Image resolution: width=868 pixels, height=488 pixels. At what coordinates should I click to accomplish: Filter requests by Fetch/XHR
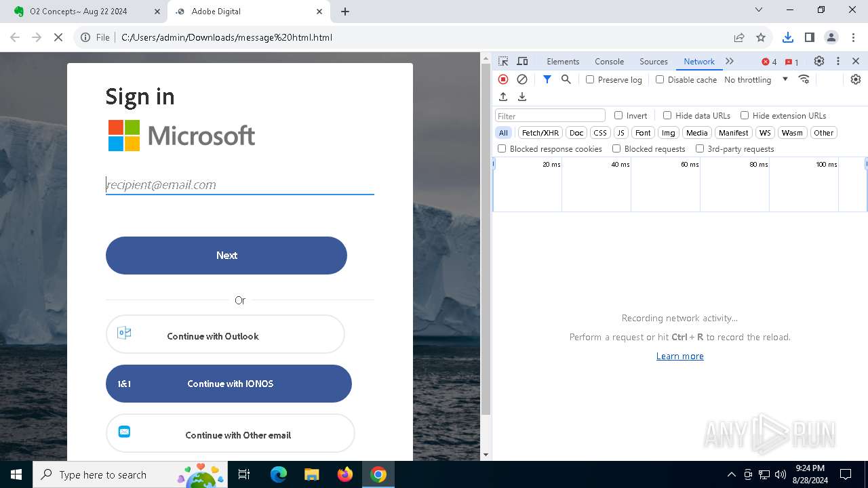click(x=540, y=133)
